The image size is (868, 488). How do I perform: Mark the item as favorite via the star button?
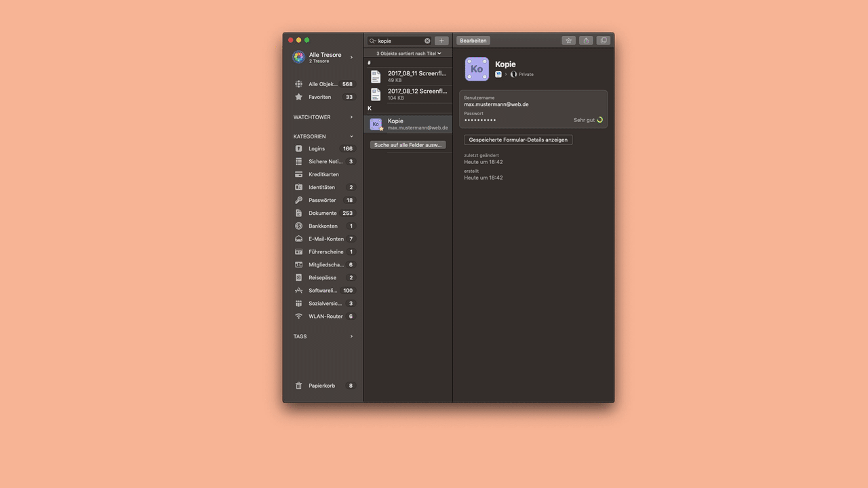coord(569,41)
